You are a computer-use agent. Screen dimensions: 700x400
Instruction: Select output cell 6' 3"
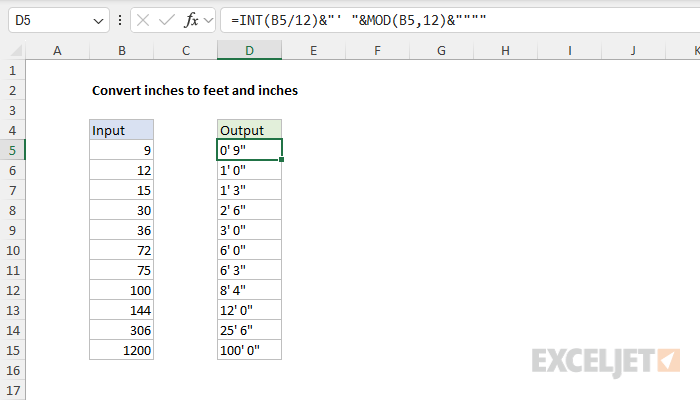click(249, 270)
